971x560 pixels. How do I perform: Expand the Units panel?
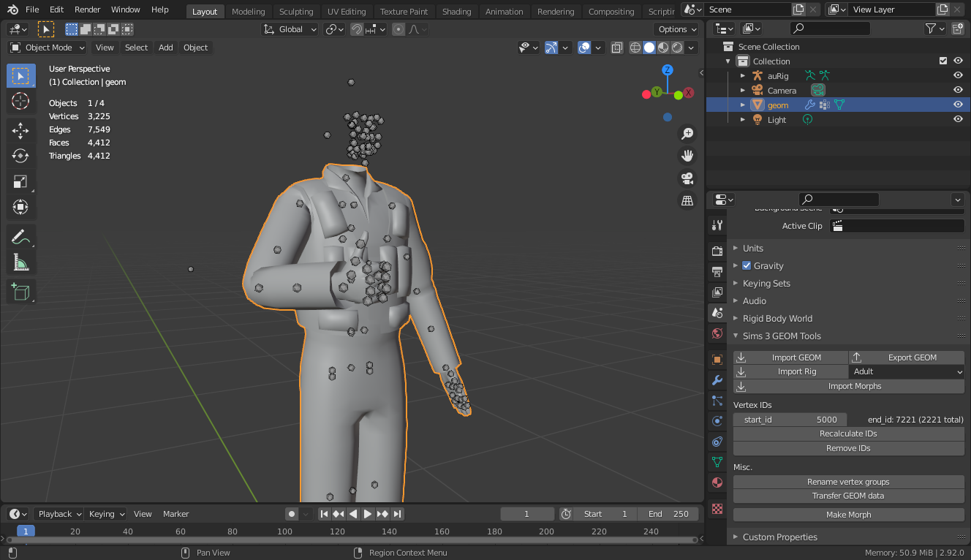(x=752, y=248)
